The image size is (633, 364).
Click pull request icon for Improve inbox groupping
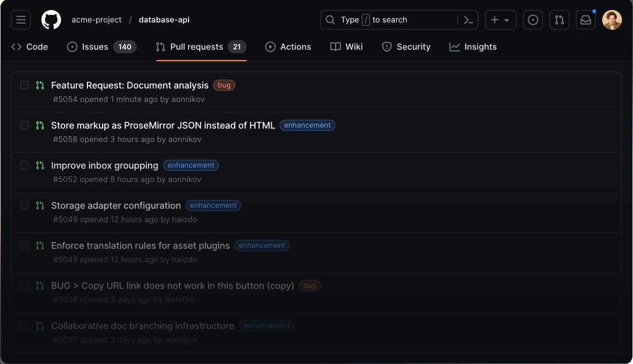pyautogui.click(x=40, y=165)
